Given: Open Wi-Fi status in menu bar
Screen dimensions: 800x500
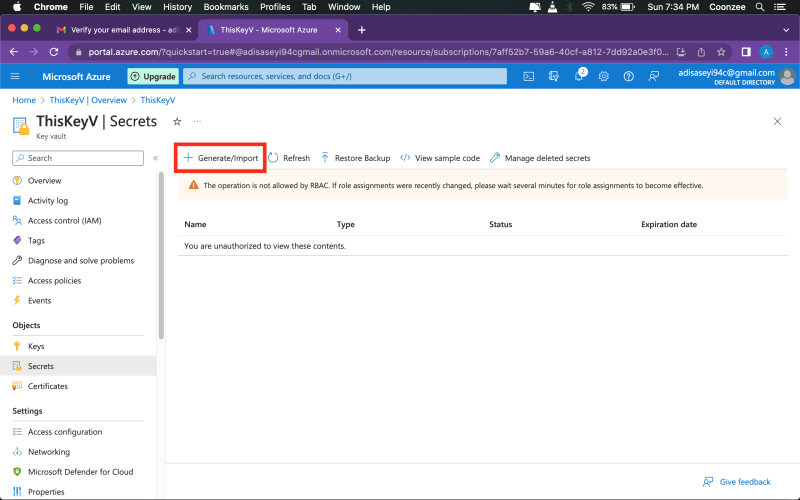Looking at the screenshot, I should [x=588, y=7].
